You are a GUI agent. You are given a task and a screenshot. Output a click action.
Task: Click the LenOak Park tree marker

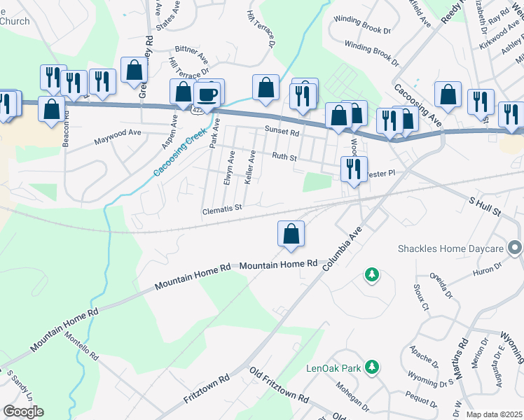coord(371,367)
